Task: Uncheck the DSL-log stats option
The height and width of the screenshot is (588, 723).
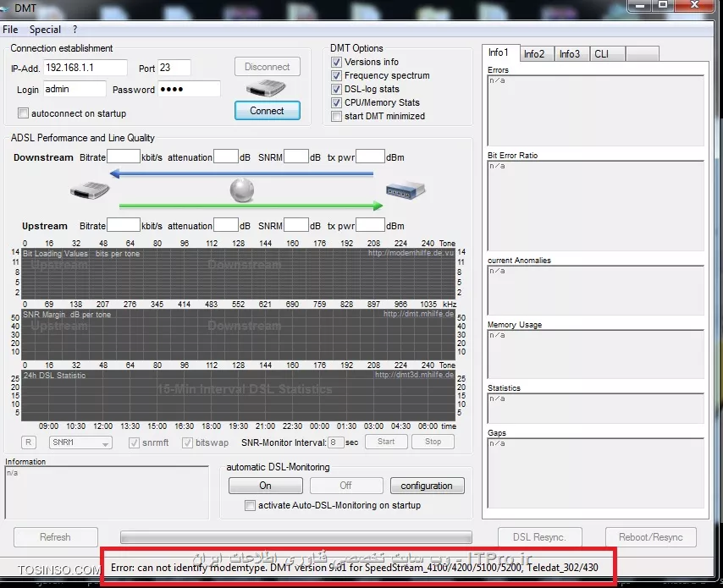Action: point(337,89)
